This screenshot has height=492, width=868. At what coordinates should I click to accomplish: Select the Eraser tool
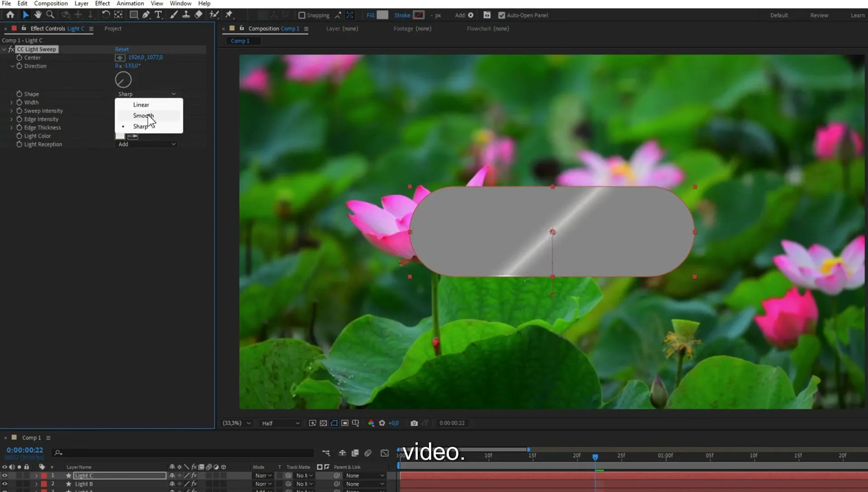(198, 15)
